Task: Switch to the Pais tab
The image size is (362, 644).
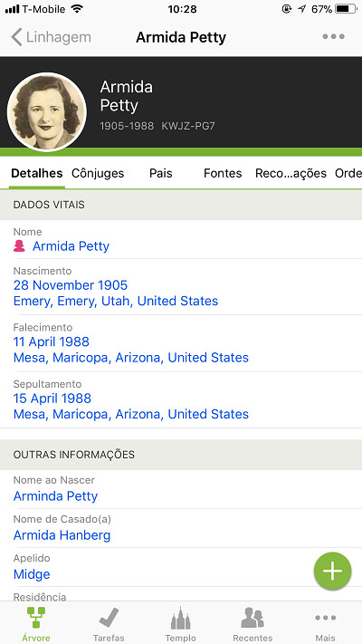Action: click(x=161, y=173)
